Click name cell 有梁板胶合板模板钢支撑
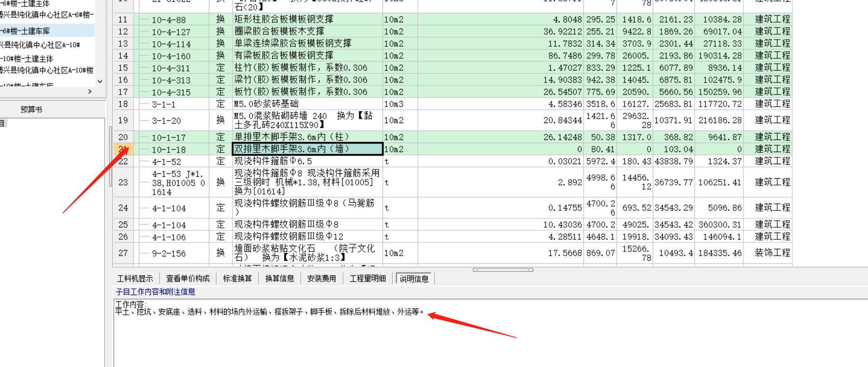 click(307, 56)
